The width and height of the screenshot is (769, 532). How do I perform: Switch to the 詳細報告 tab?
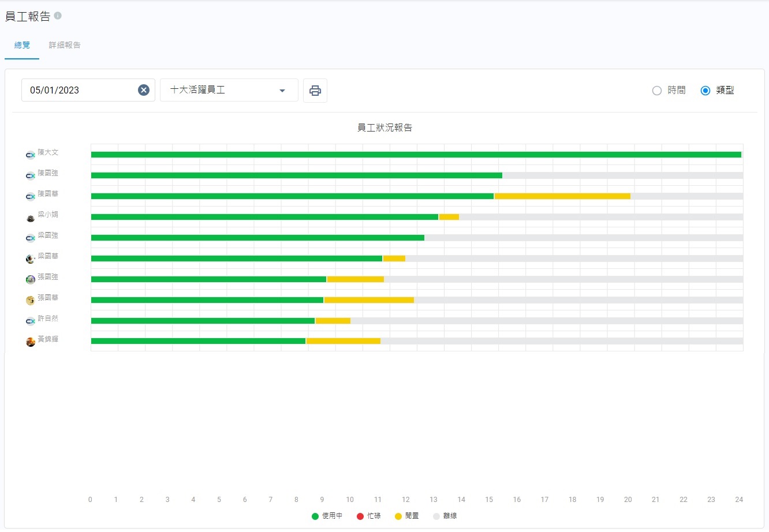pyautogui.click(x=65, y=45)
